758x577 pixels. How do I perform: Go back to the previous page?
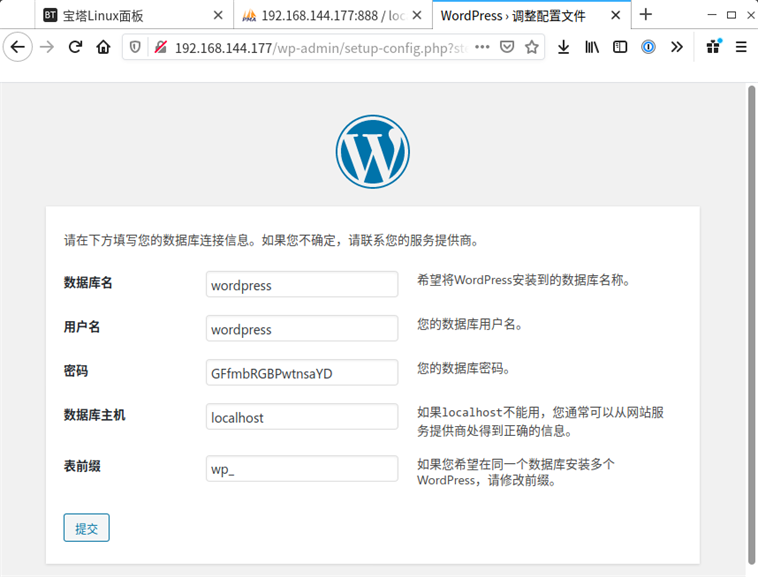point(18,47)
